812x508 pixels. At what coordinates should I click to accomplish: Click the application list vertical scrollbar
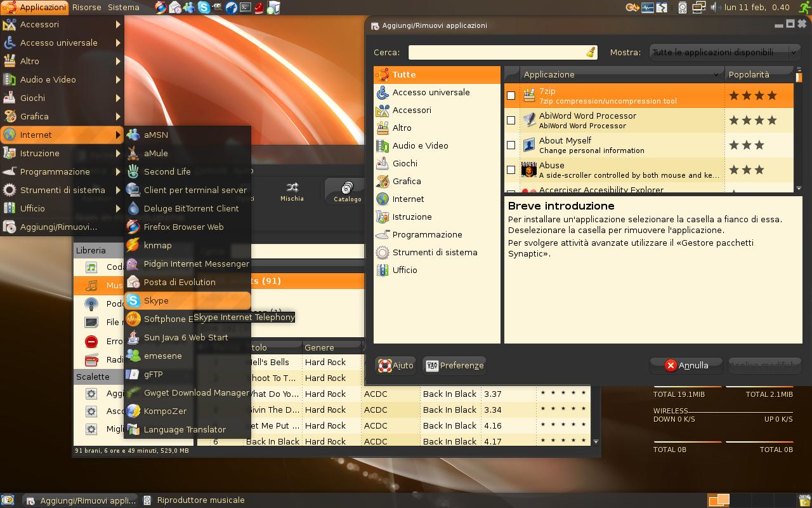pyautogui.click(x=798, y=130)
